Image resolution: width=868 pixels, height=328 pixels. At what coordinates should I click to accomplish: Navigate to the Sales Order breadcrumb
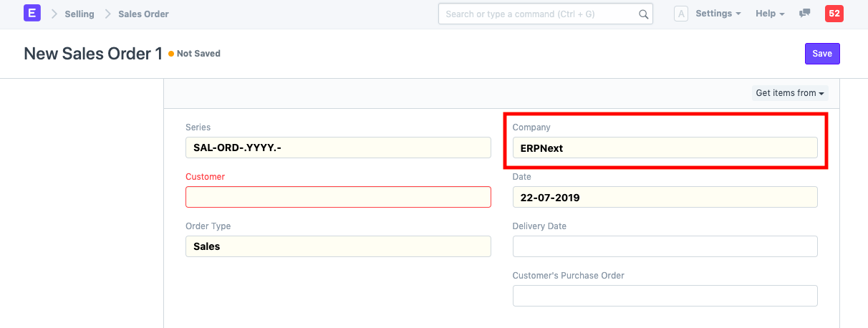point(143,14)
